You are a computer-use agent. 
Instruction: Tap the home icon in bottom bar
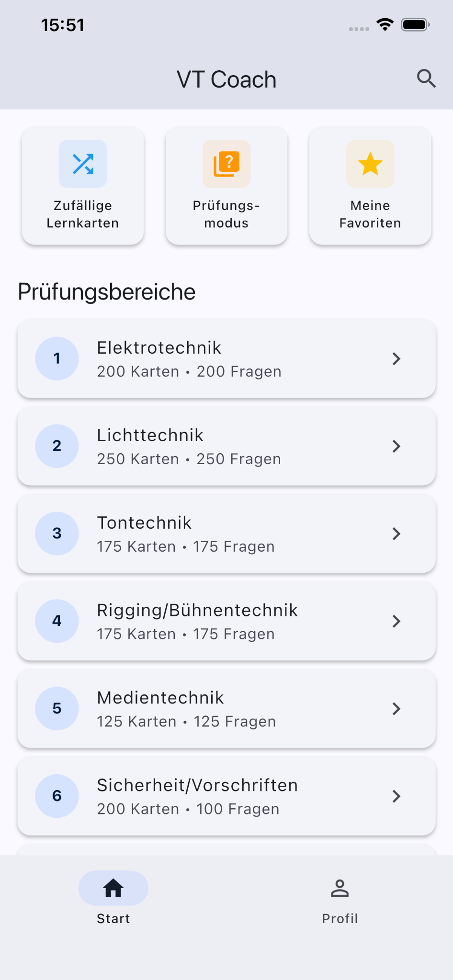coord(113,888)
